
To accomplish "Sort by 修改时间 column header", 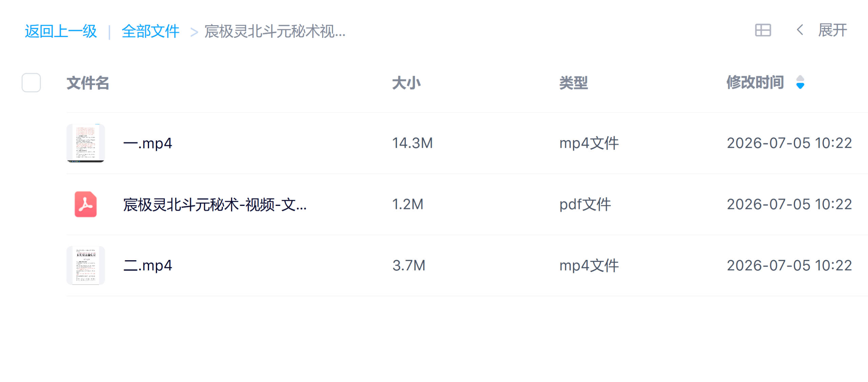I will pos(755,82).
